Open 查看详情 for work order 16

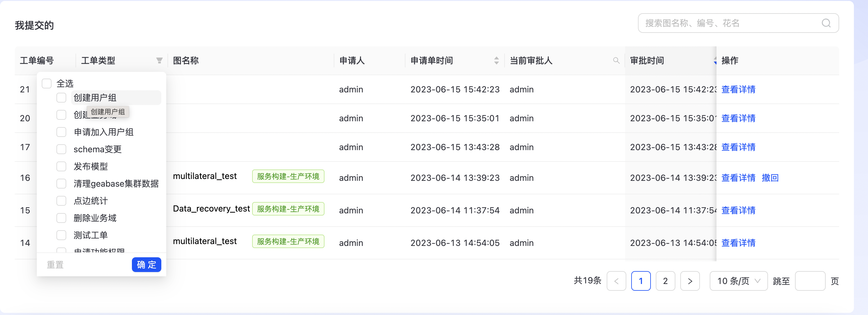click(738, 178)
